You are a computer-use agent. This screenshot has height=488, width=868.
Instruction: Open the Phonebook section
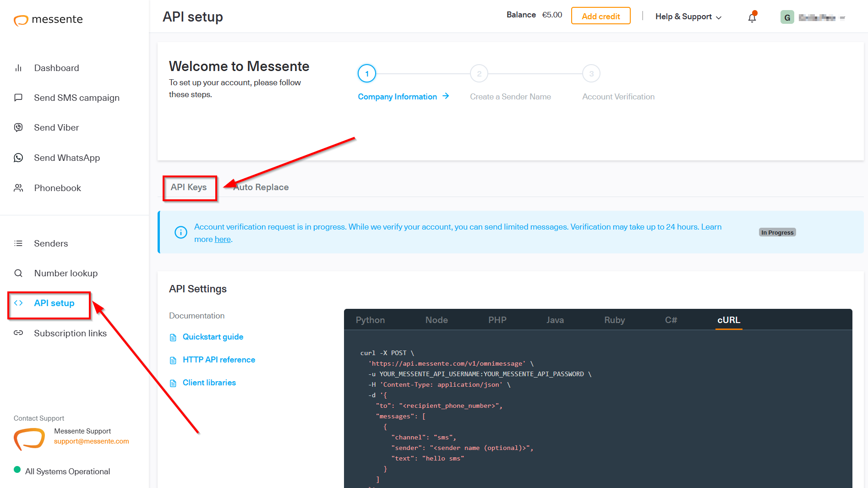(57, 188)
